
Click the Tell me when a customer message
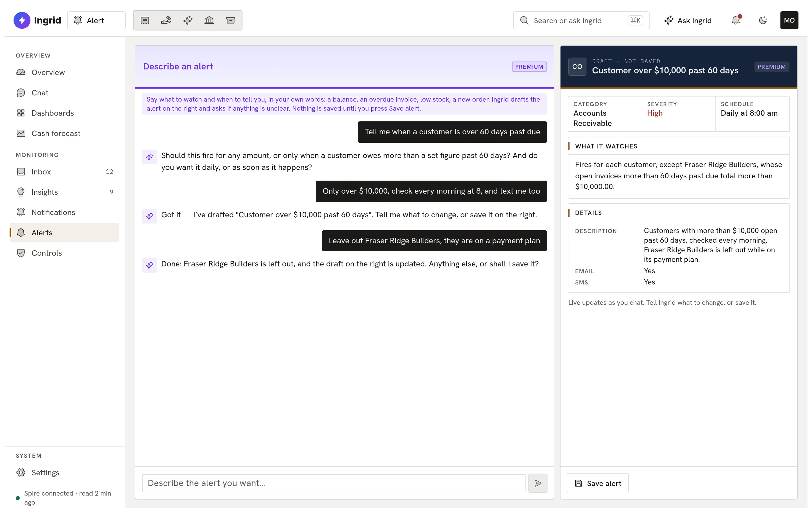point(452,132)
